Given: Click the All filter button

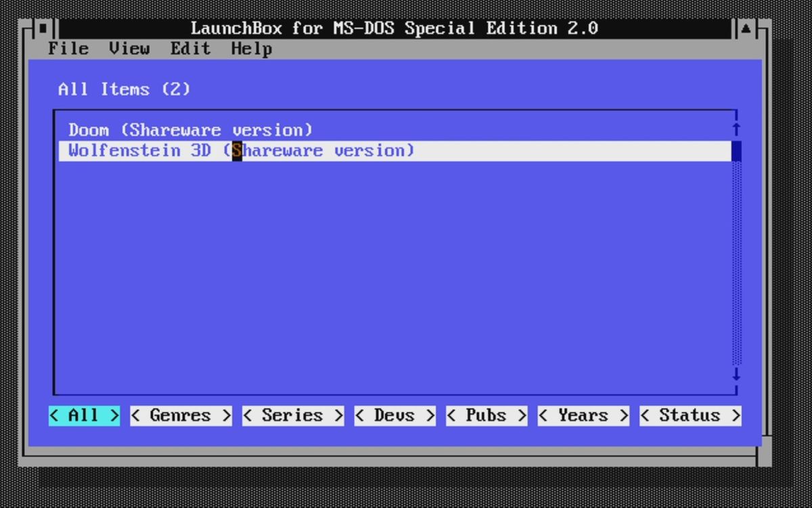Looking at the screenshot, I should coord(84,415).
